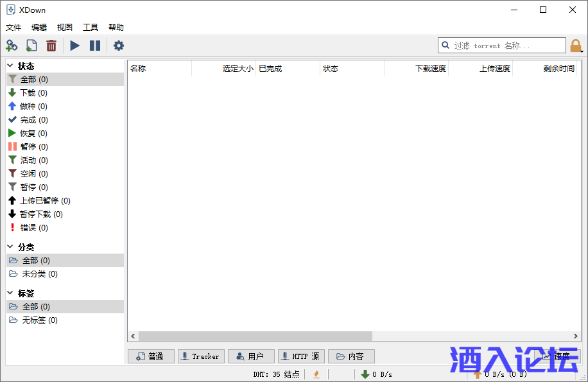Collapse the 标签 section
This screenshot has height=382, width=588.
click(x=10, y=293)
